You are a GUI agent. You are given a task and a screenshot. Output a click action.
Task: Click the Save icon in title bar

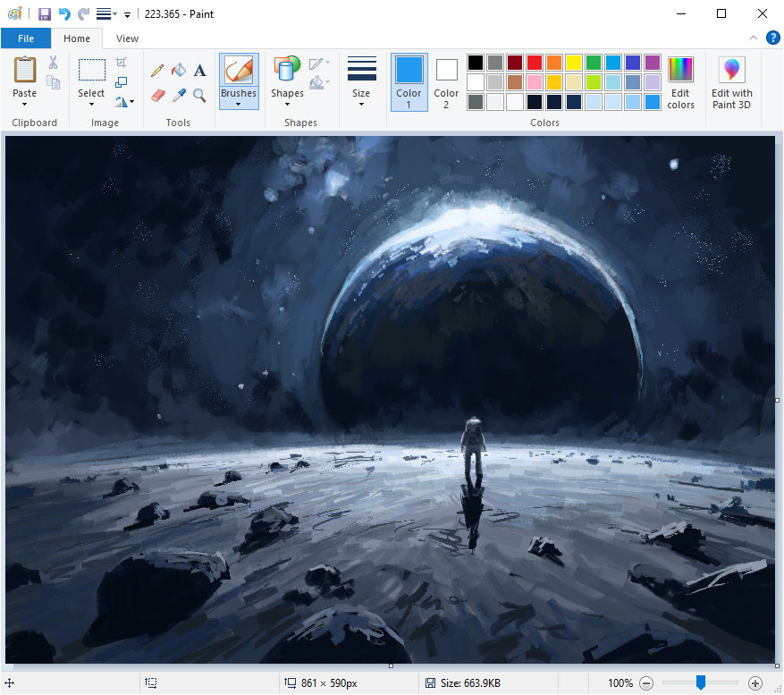click(x=45, y=14)
